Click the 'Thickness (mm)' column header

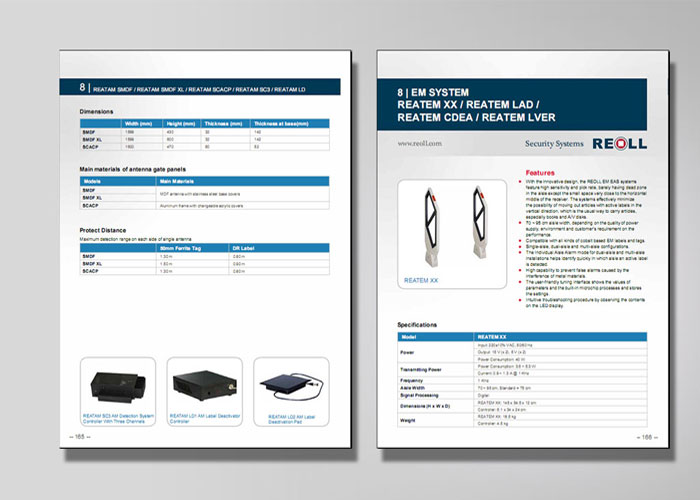(x=223, y=124)
